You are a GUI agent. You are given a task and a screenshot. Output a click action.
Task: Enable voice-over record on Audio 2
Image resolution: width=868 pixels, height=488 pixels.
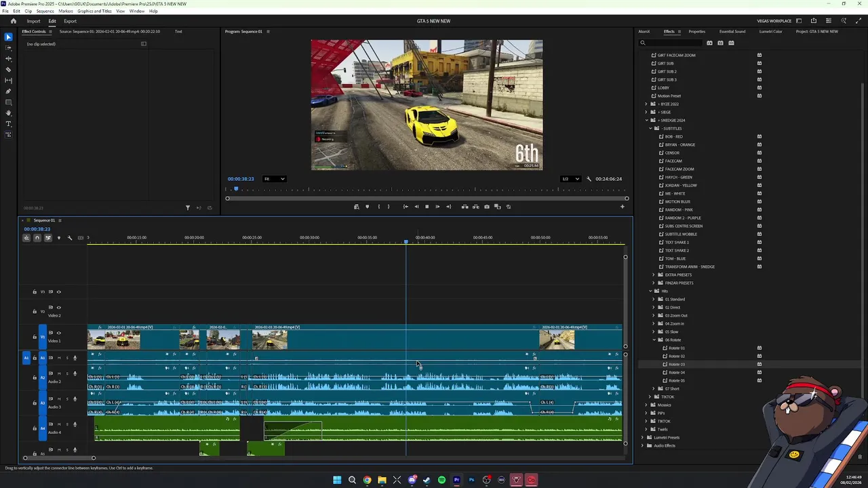click(75, 373)
